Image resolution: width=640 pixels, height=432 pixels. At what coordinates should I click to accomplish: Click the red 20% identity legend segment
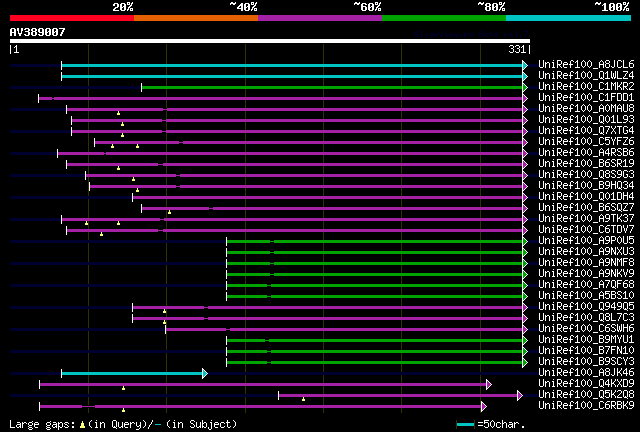(x=72, y=18)
